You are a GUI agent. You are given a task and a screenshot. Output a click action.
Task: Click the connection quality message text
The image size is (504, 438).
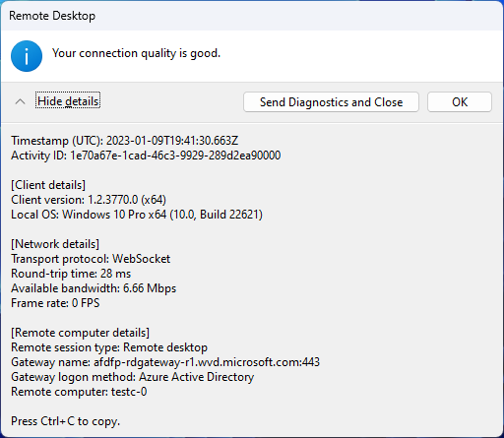click(136, 53)
